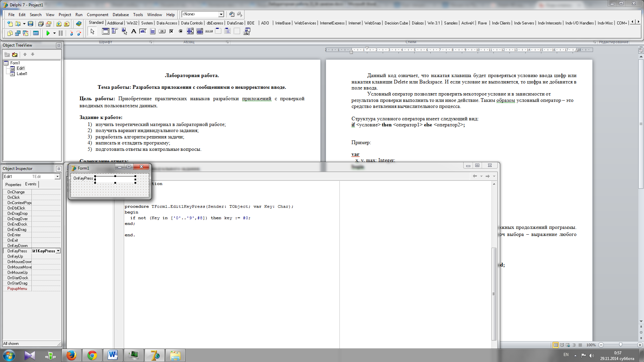Switch Word to Print Layout view
The height and width of the screenshot is (362, 644).
[555, 345]
